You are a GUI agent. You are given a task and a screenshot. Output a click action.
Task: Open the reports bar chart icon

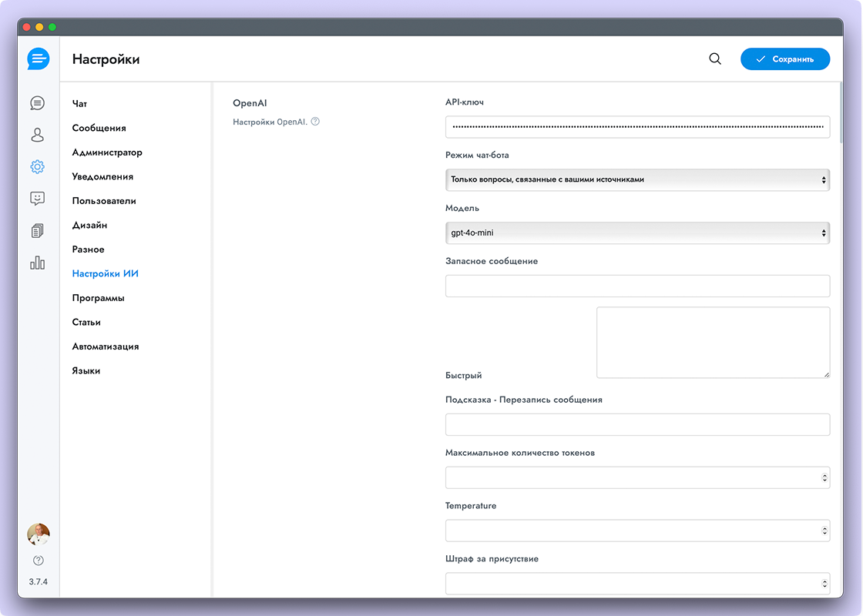pos(37,263)
